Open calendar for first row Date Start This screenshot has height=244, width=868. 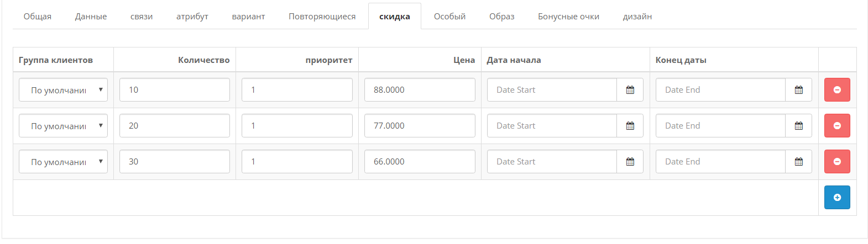click(630, 90)
